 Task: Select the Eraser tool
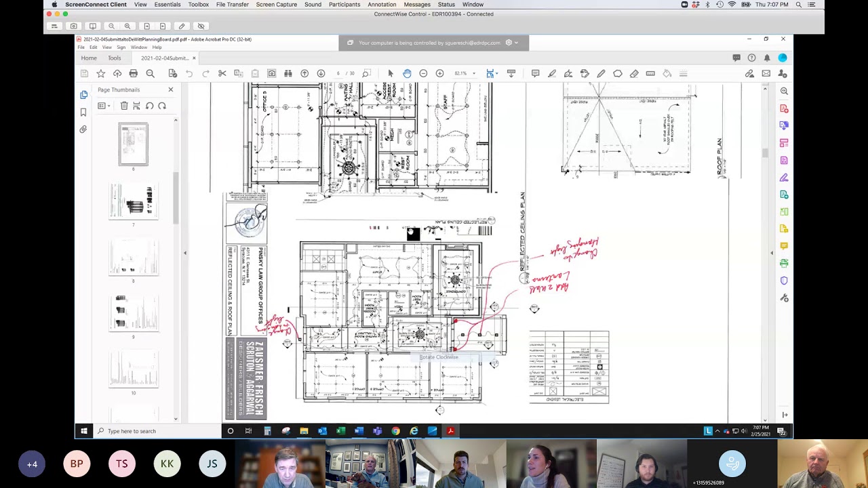[x=634, y=73]
